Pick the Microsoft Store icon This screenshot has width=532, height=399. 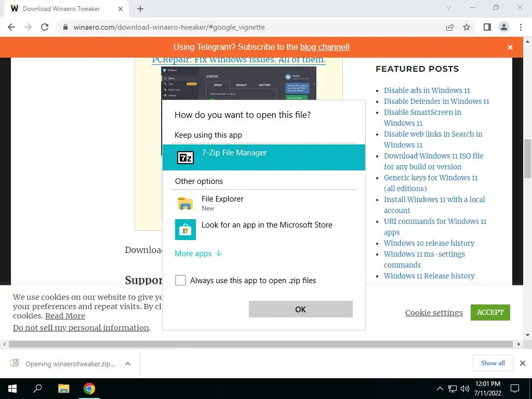pyautogui.click(x=185, y=230)
